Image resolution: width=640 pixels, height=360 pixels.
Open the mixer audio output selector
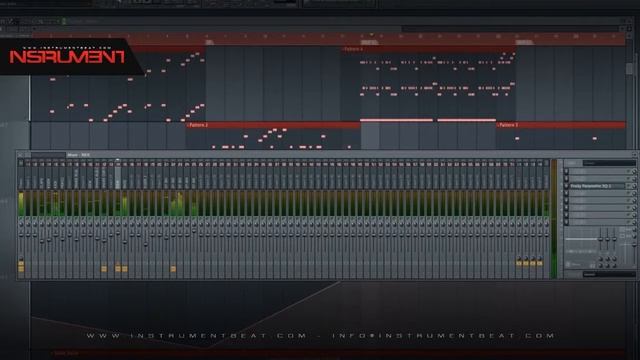609,274
